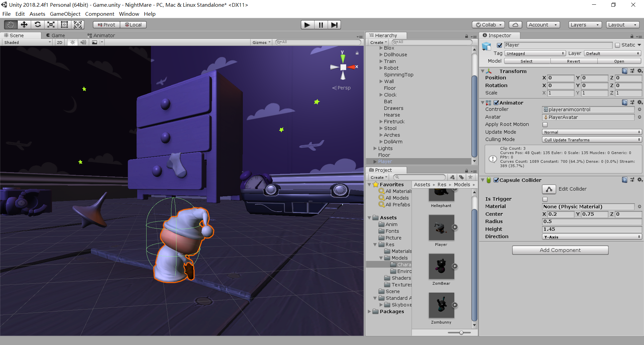Open the GameObject menu
The width and height of the screenshot is (644, 345).
tap(65, 14)
